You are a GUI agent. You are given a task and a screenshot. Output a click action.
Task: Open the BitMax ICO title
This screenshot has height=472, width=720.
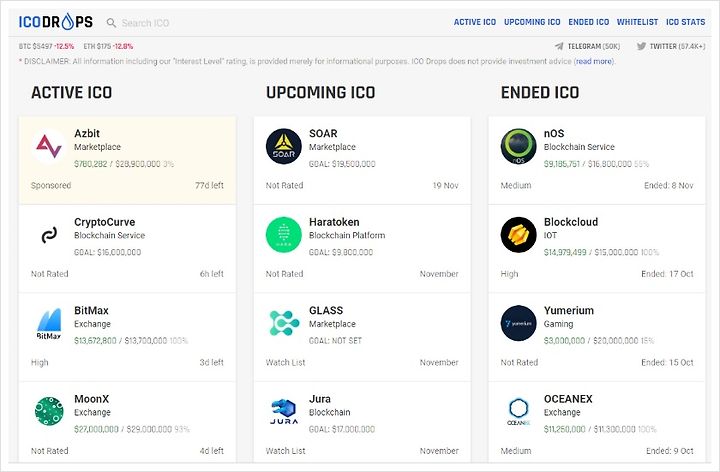pos(91,311)
